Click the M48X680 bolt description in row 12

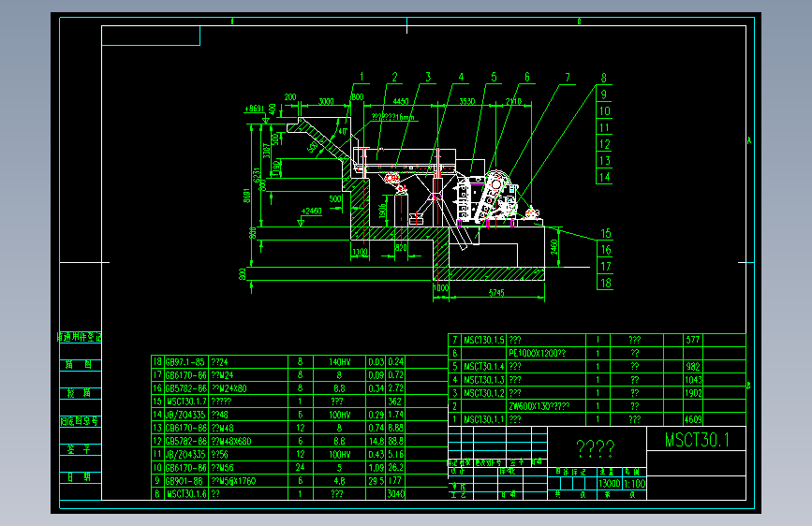coord(231,441)
